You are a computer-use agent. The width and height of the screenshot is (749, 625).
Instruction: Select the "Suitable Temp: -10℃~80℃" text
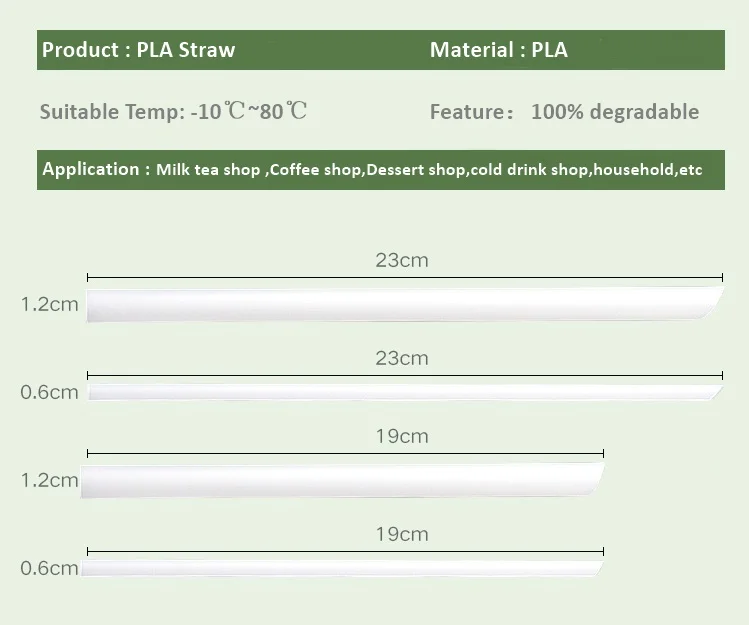point(173,111)
